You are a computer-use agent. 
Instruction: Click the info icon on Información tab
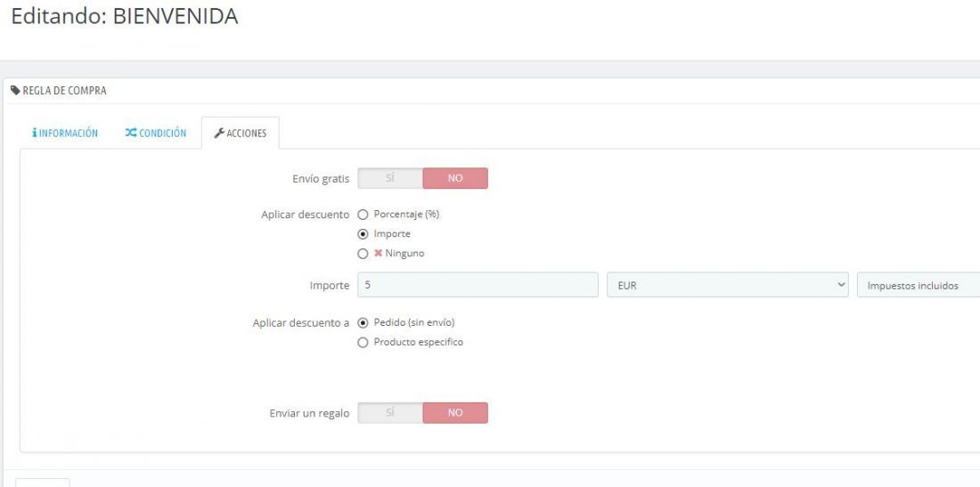pyautogui.click(x=35, y=133)
